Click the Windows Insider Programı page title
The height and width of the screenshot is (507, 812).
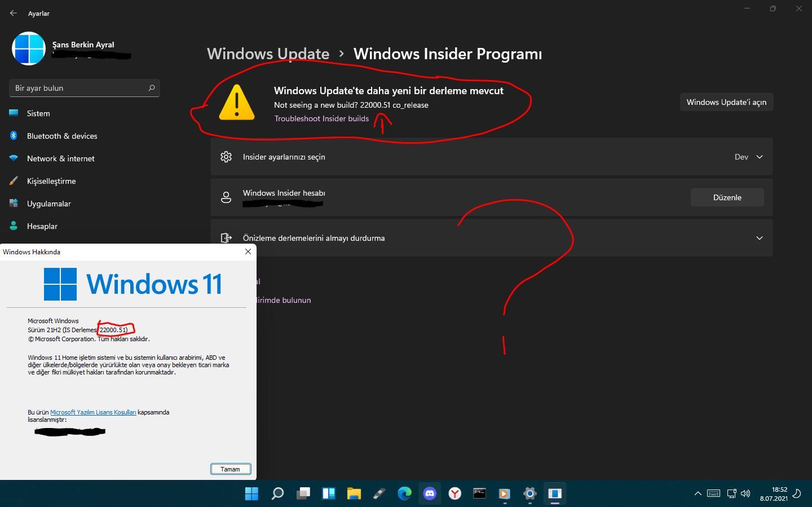click(448, 54)
